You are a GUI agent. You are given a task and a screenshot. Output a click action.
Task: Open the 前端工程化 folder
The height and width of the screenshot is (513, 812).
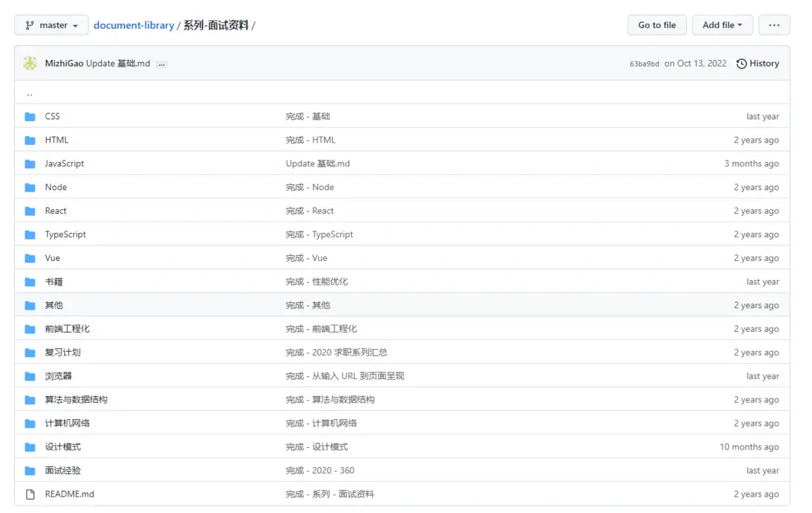point(67,329)
